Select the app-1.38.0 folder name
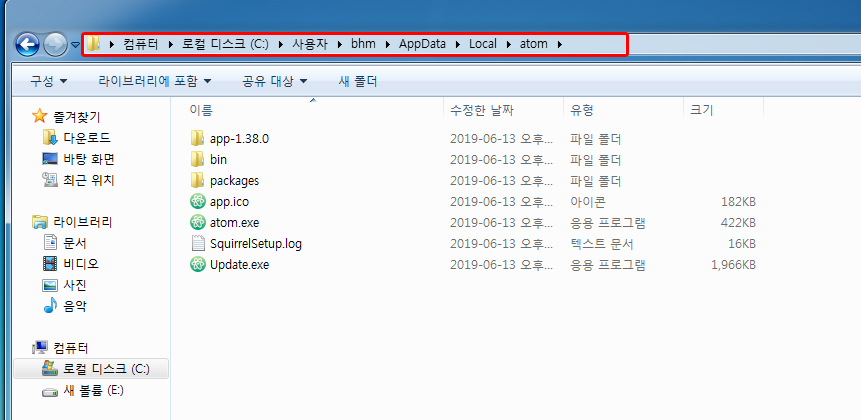Viewport: 861px width, 420px height. pyautogui.click(x=239, y=139)
